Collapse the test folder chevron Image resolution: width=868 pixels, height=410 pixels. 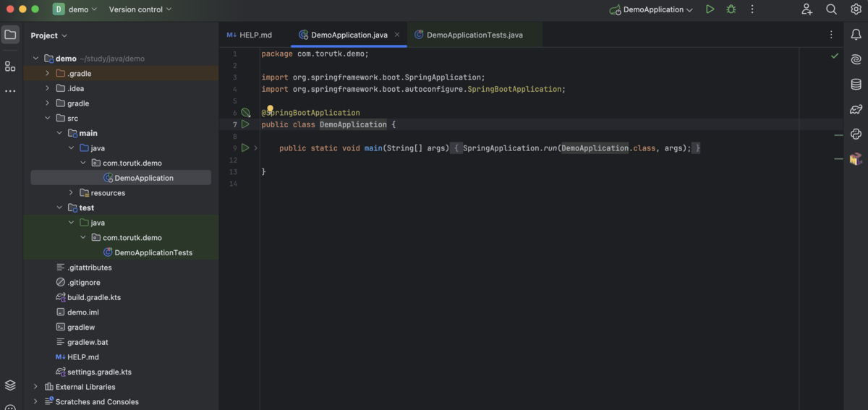coord(59,208)
